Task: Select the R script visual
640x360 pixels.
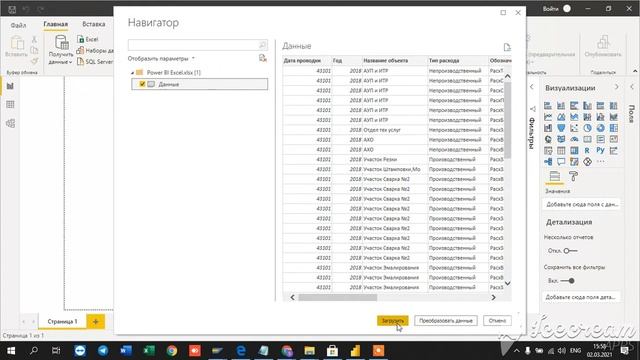Action: 587,151
